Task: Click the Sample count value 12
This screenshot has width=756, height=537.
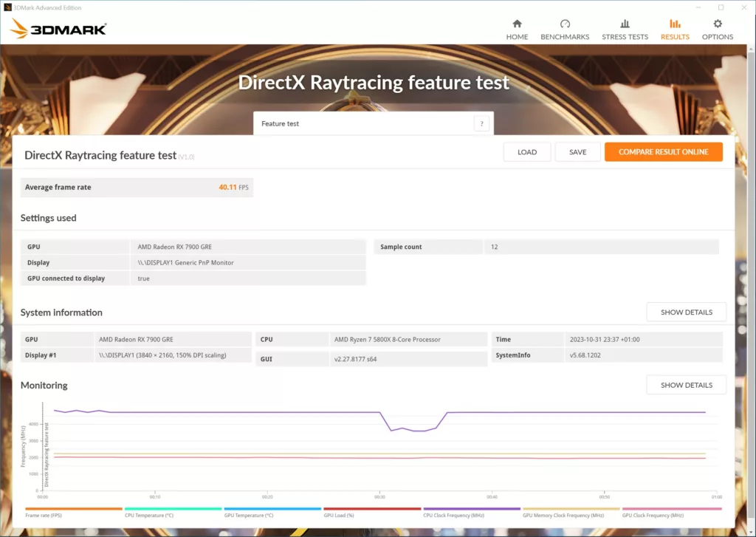Action: (494, 247)
